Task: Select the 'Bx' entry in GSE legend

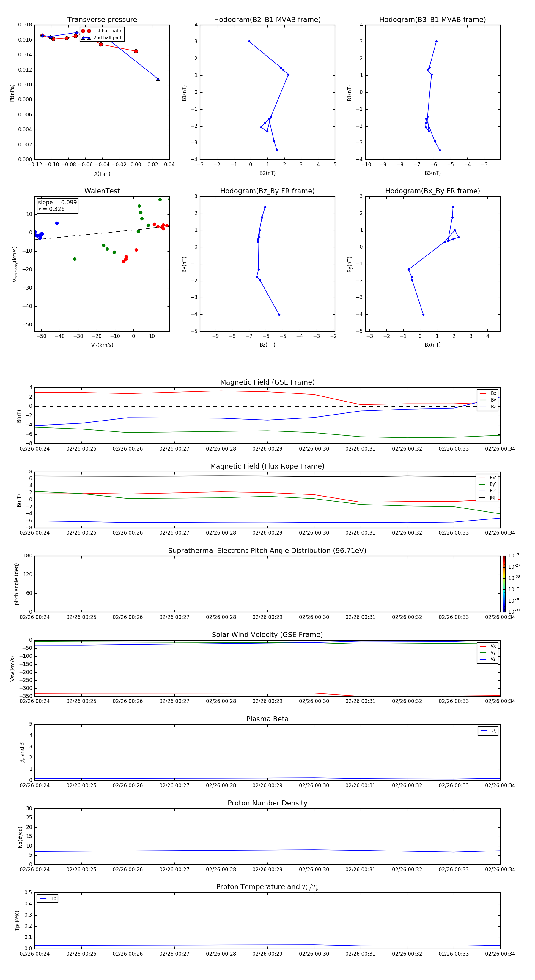Action: [x=488, y=393]
